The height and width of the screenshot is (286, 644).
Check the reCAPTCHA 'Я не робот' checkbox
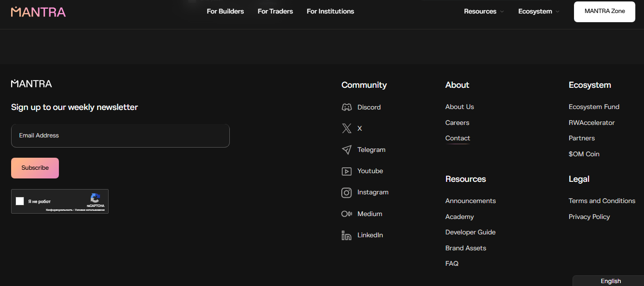coord(20,201)
